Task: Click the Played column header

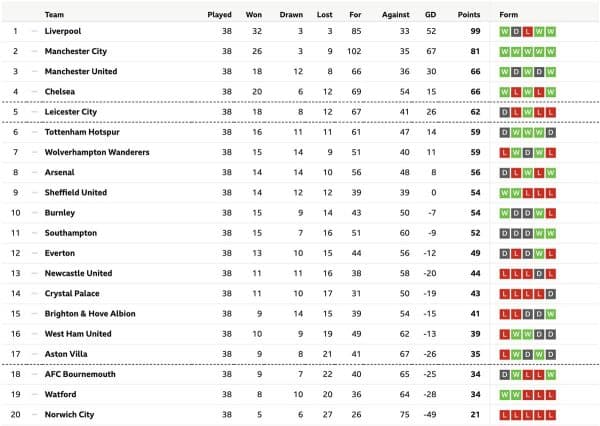Action: (220, 15)
